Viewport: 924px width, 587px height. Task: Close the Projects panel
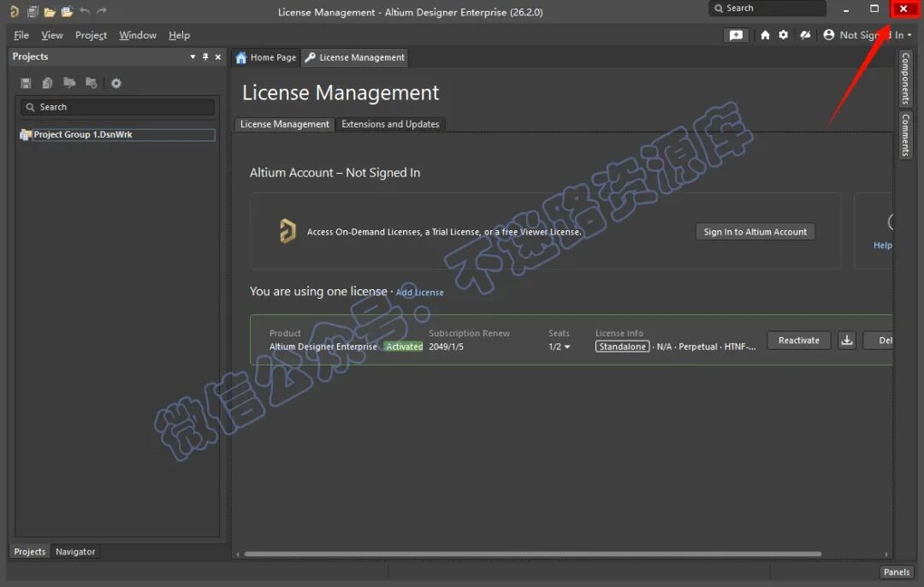[x=218, y=57]
